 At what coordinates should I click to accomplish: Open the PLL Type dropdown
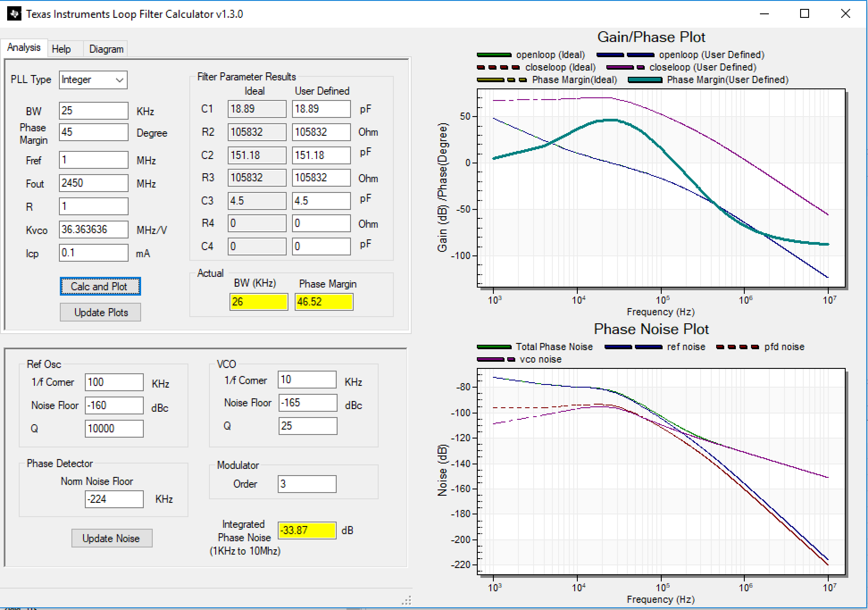(x=93, y=80)
